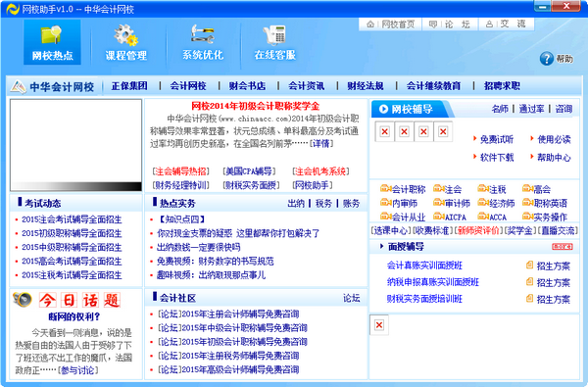Expand the 面授辅导 arrow
The height and width of the screenshot is (387, 588).
pyautogui.click(x=381, y=246)
